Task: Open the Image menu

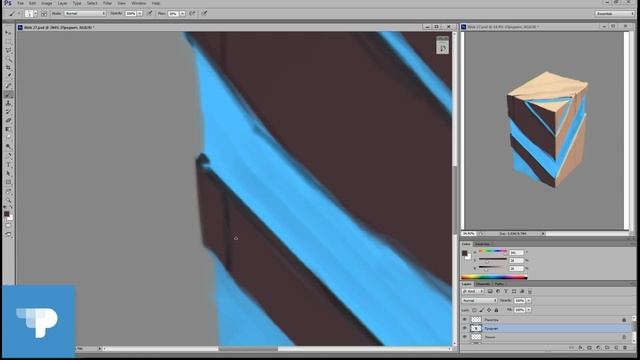Action: click(x=47, y=3)
